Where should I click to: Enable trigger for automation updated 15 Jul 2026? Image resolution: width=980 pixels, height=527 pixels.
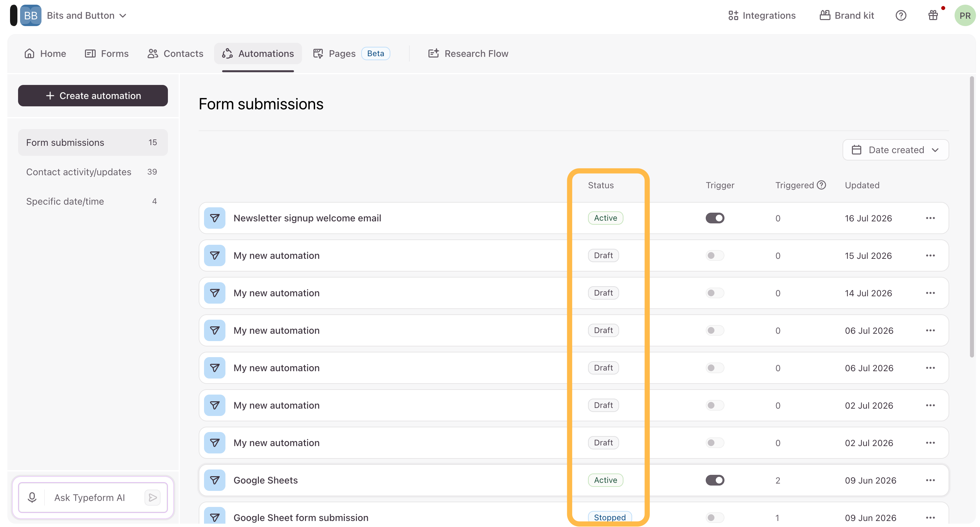(x=715, y=255)
